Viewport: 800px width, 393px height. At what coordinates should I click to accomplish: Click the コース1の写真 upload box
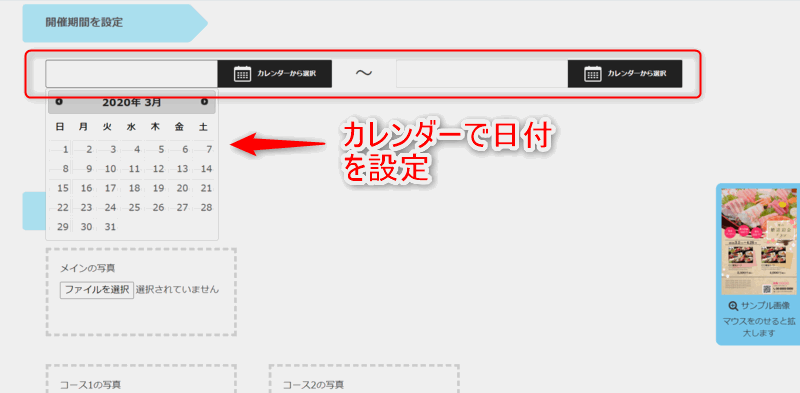(141, 379)
